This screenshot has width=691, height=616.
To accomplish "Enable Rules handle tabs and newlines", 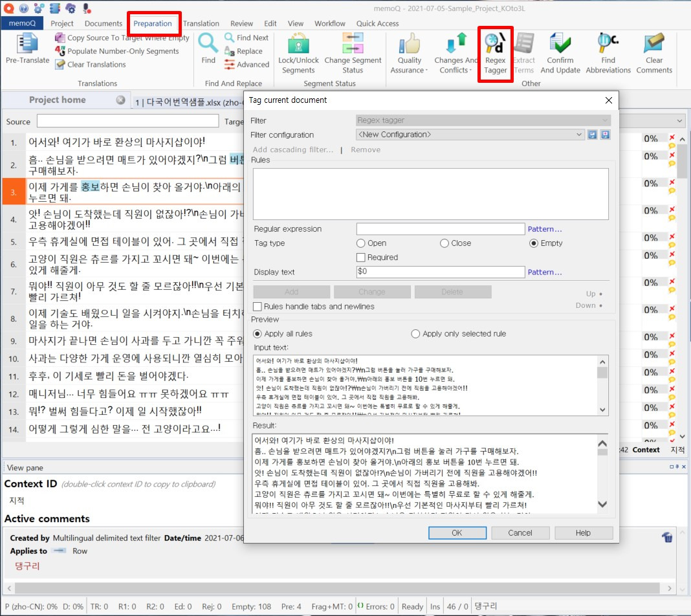I will coord(258,306).
